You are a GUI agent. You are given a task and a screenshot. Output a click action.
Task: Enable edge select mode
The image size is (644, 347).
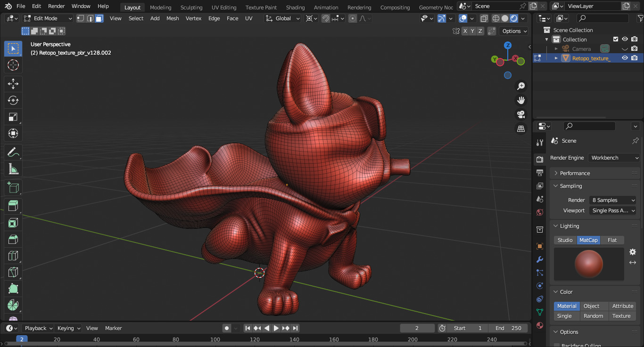pyautogui.click(x=90, y=18)
